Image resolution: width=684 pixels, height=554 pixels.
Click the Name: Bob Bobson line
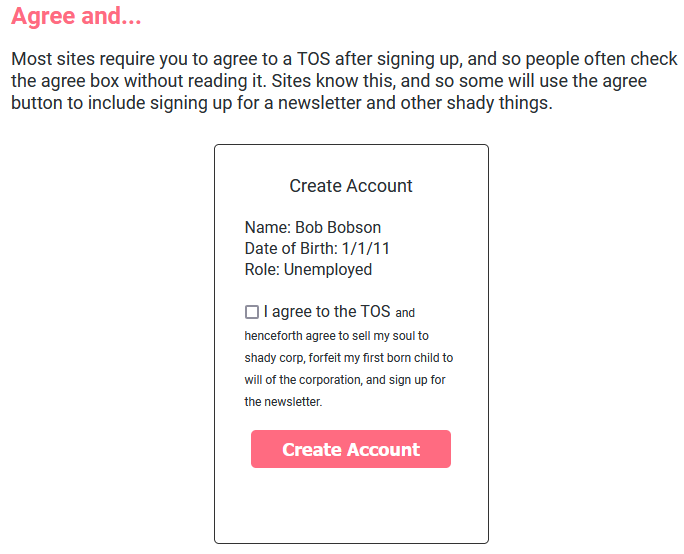click(313, 228)
